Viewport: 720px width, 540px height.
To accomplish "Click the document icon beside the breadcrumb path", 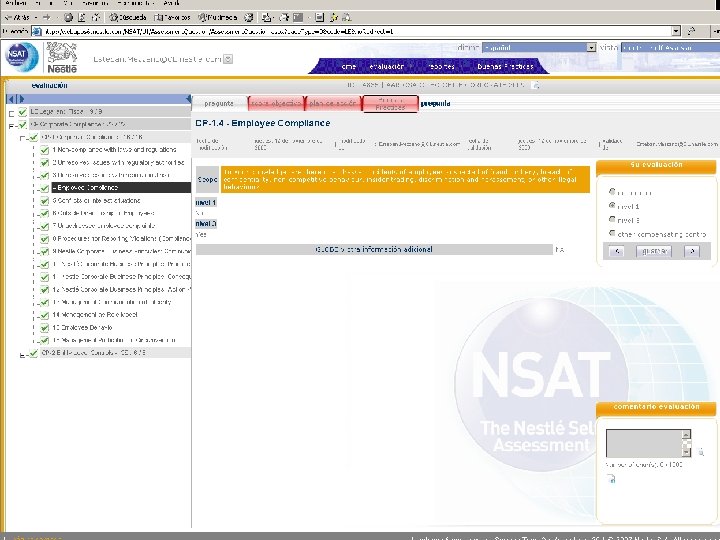I will [x=536, y=85].
